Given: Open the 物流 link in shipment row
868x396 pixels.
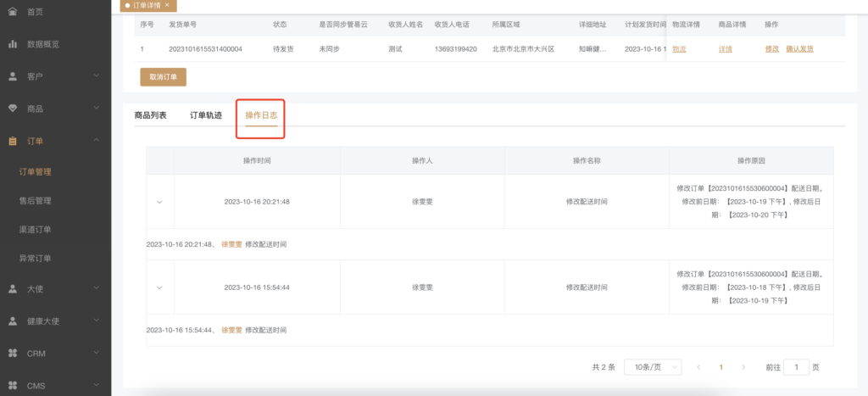Looking at the screenshot, I should (679, 49).
